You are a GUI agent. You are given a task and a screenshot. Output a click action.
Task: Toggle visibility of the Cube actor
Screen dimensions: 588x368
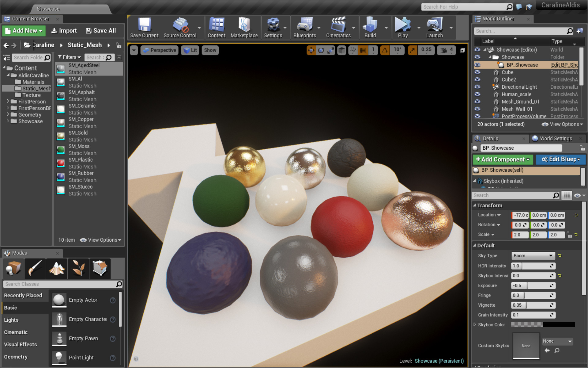tap(477, 72)
